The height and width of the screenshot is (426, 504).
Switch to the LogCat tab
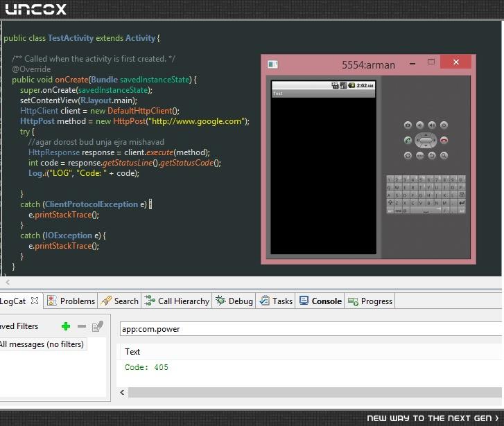click(12, 301)
